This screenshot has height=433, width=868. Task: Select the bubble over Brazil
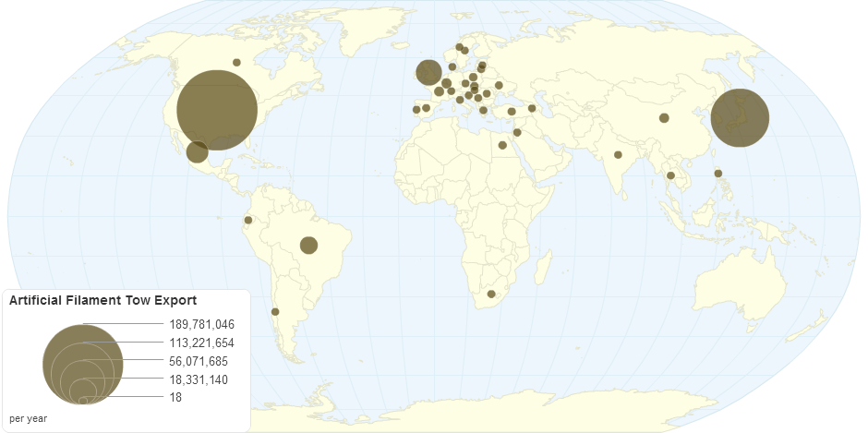pyautogui.click(x=309, y=245)
